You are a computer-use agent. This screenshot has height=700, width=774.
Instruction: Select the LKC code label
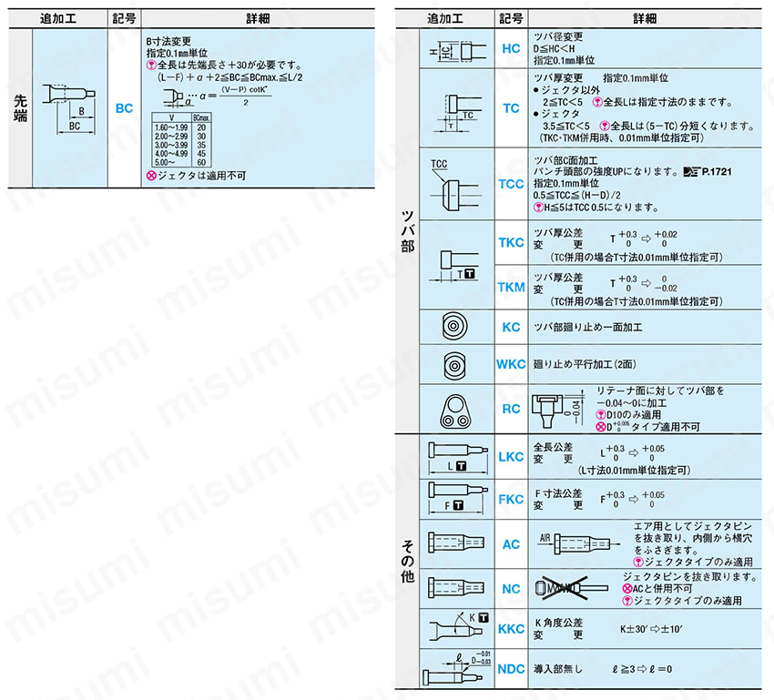[512, 457]
